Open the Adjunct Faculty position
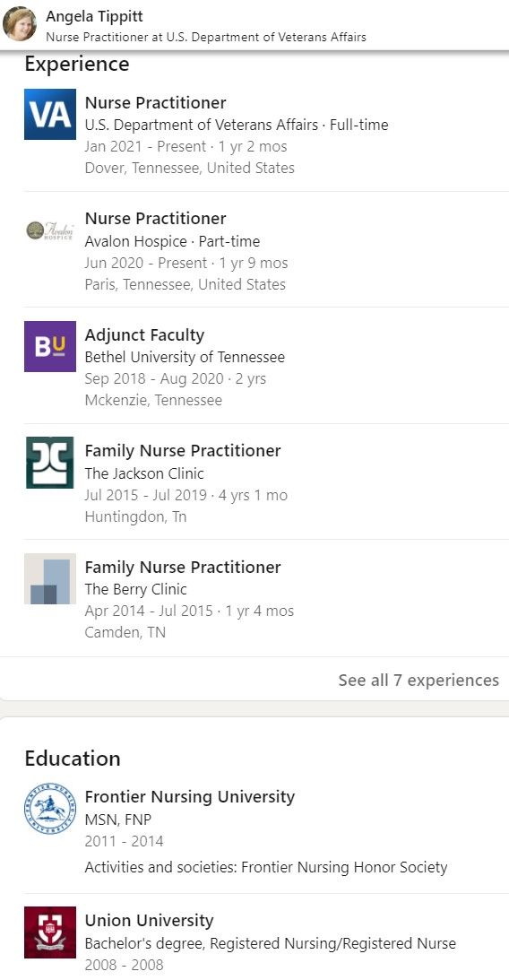Screen dimensions: 509x980 (144, 335)
